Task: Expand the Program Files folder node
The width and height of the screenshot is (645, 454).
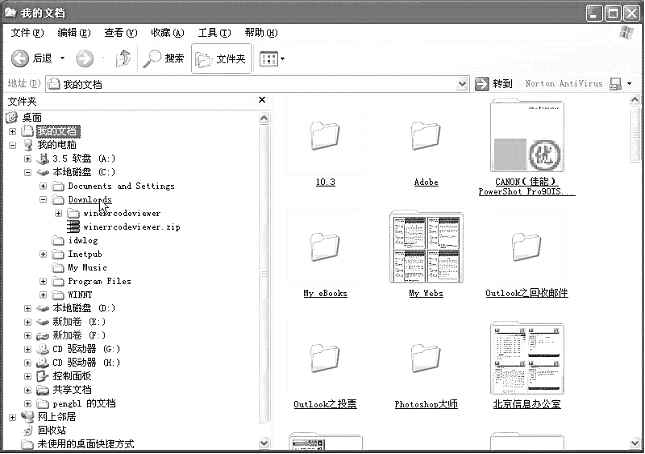Action: coord(43,281)
